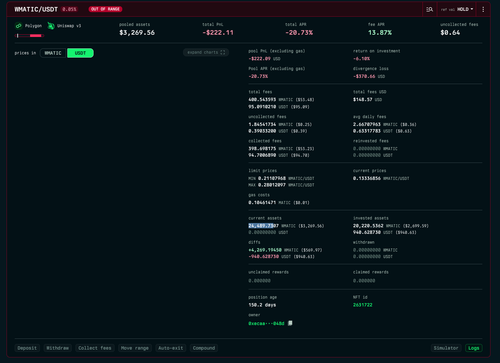Open the ref val HOLD dropdown
The width and height of the screenshot is (500, 363).
point(457,9)
